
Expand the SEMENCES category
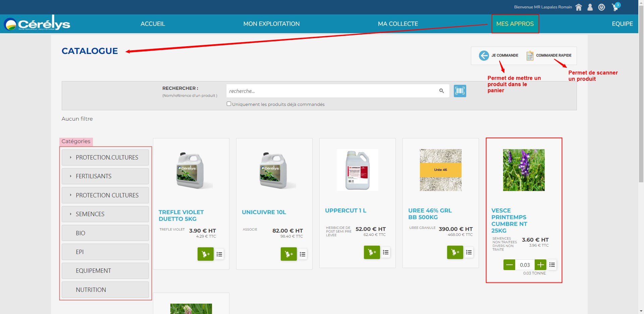click(x=105, y=214)
